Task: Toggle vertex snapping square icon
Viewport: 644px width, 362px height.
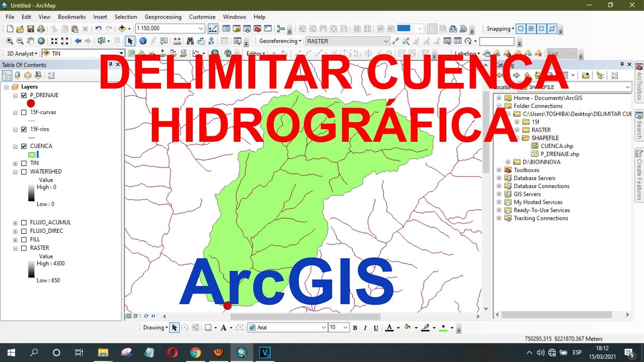Action: [x=542, y=29]
